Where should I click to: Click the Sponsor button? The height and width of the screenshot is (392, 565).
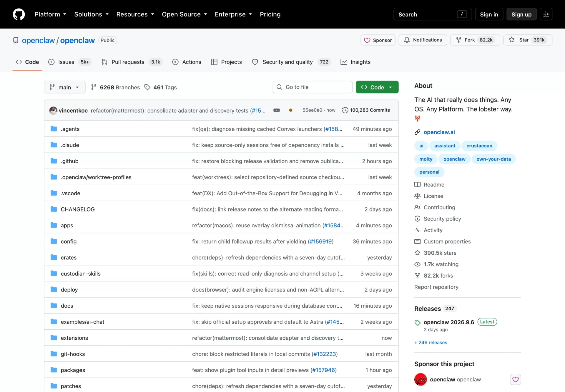(378, 40)
